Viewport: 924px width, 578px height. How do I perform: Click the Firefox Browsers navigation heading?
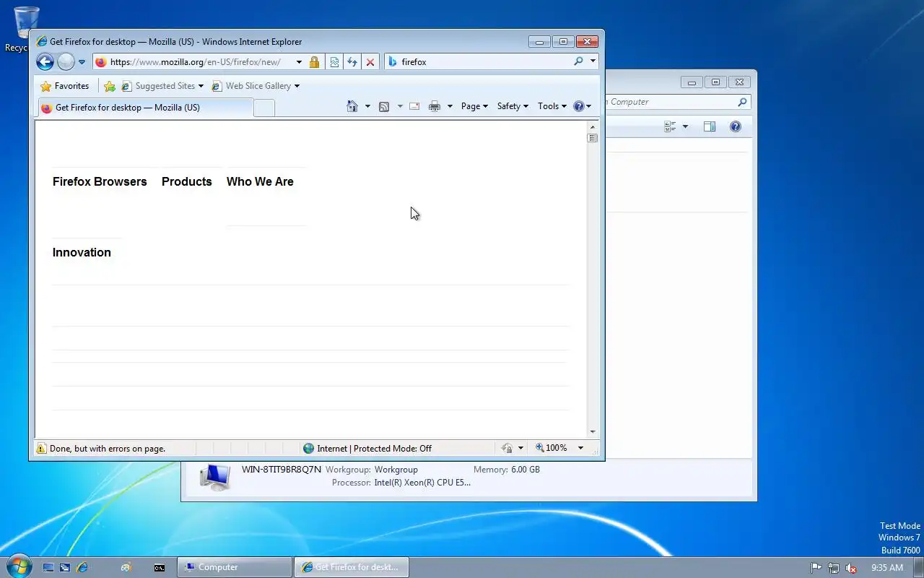point(100,182)
